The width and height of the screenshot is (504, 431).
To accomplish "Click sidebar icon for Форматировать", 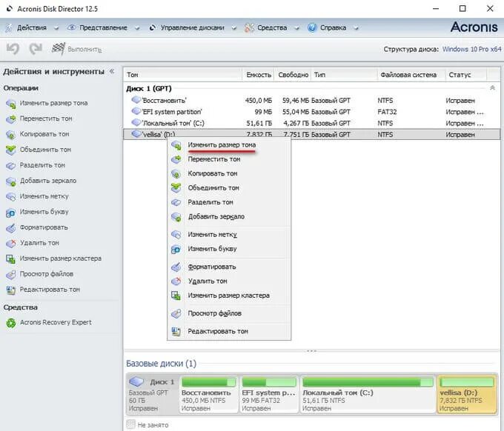I will pyautogui.click(x=11, y=227).
